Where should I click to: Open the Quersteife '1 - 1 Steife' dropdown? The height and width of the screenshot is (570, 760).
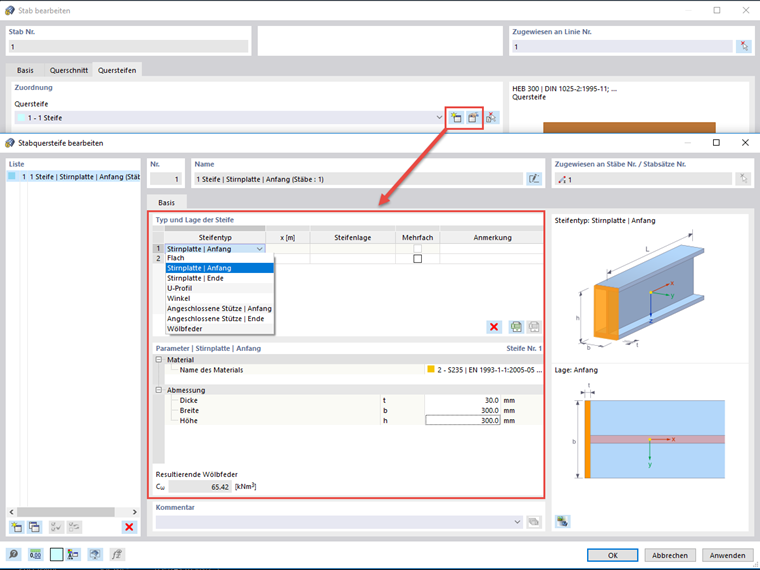pyautogui.click(x=439, y=118)
